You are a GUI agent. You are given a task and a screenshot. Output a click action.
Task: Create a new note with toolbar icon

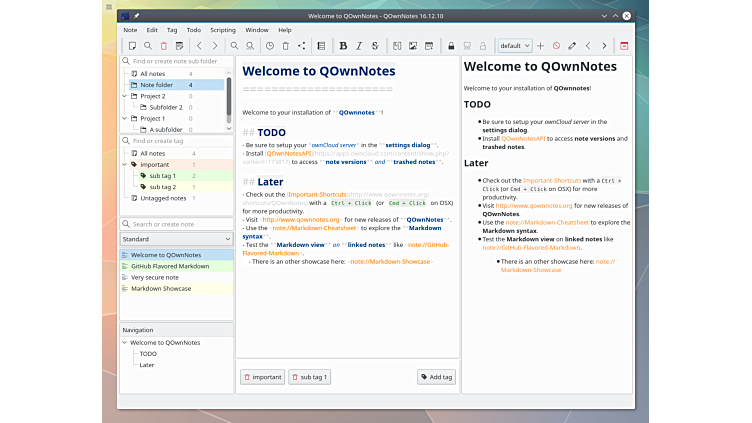tap(132, 46)
